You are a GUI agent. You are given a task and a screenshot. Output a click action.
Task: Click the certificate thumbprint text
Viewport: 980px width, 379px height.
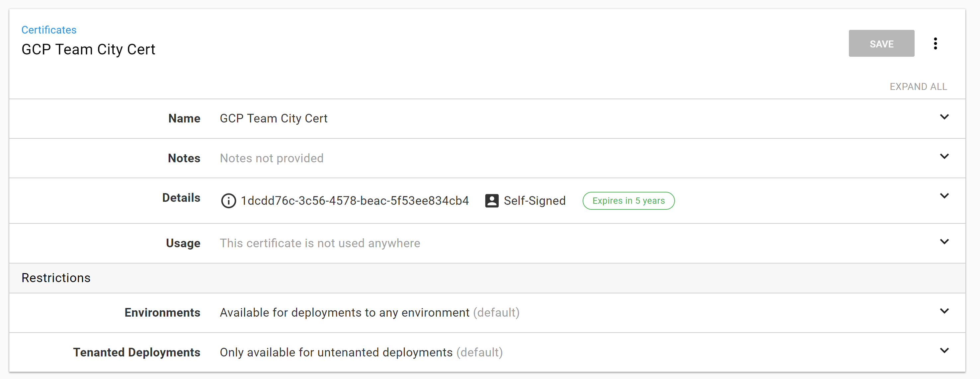(355, 201)
